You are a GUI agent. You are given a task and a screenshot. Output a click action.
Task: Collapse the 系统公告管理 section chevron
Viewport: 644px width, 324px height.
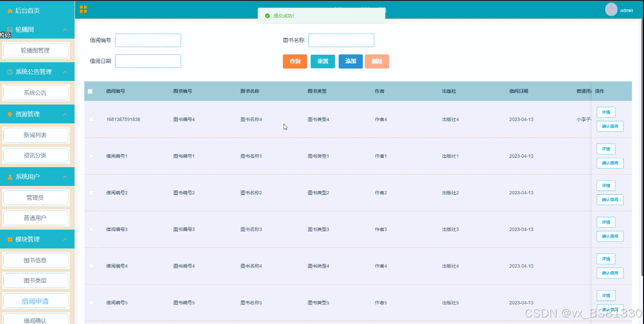click(x=65, y=72)
